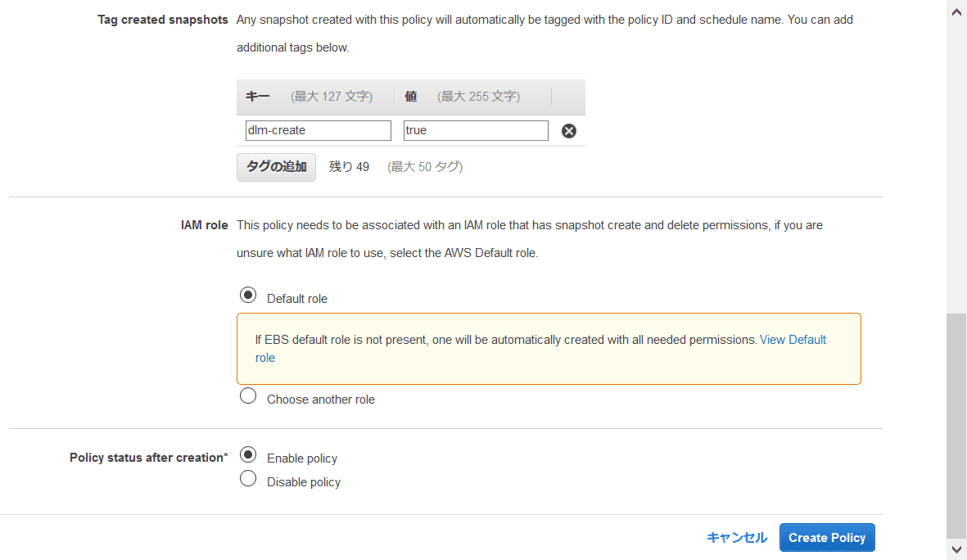Screen dimensions: 967x560
Task: Click the キー column header
Action: pyautogui.click(x=257, y=97)
